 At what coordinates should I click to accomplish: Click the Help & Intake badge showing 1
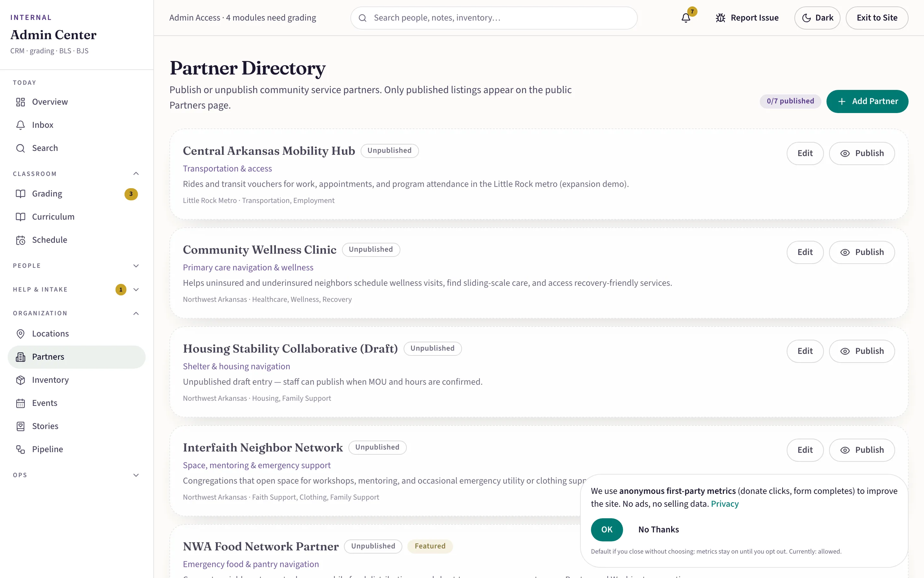click(x=121, y=289)
